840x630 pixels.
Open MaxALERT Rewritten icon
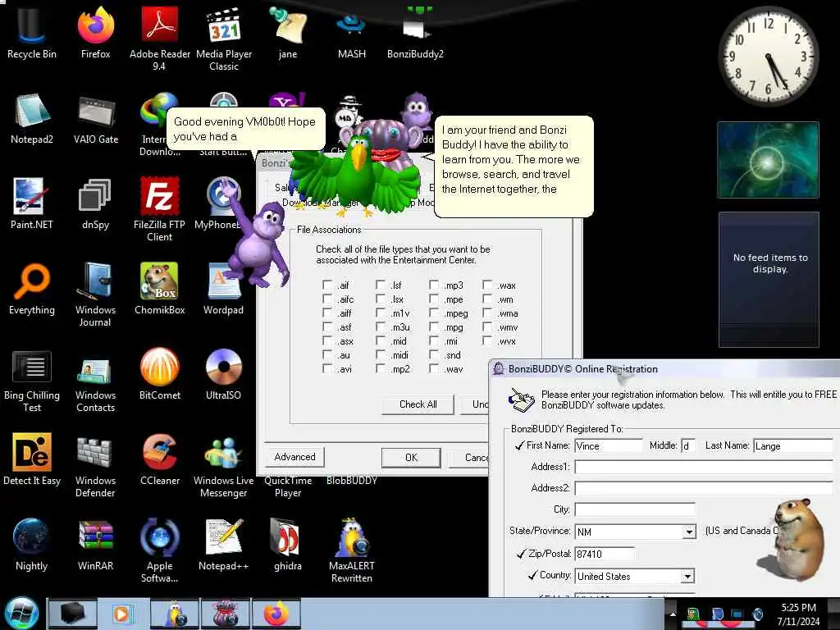pos(351,550)
